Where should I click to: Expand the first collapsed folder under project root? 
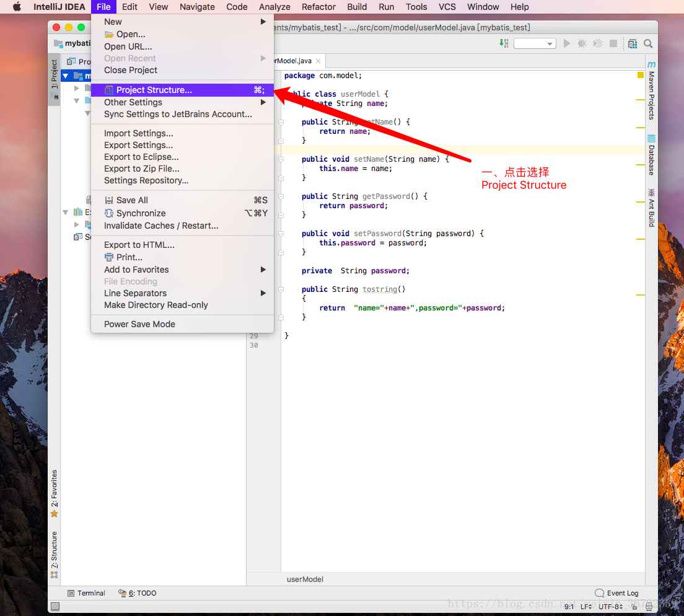[77, 88]
